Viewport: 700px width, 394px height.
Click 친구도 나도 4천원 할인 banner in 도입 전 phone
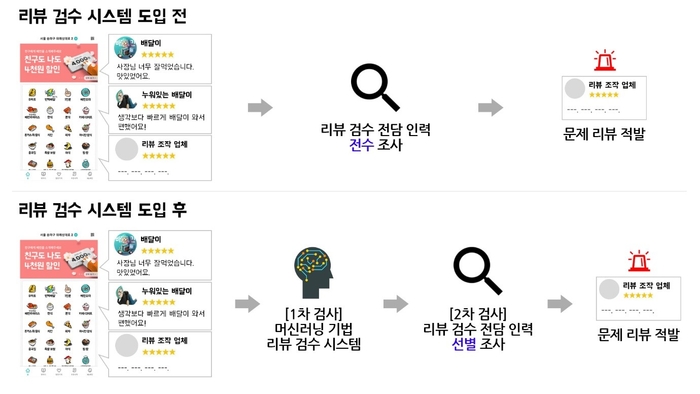click(x=59, y=63)
